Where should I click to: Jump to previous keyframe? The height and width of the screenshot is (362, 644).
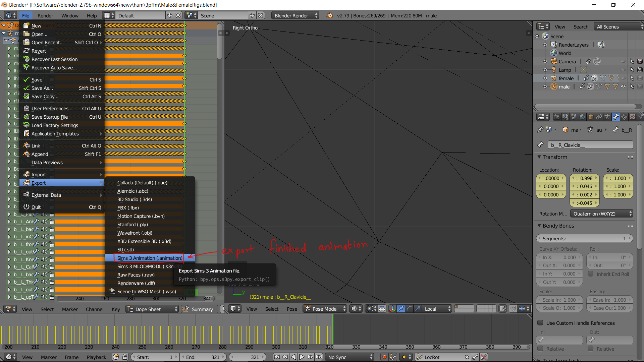(285, 357)
